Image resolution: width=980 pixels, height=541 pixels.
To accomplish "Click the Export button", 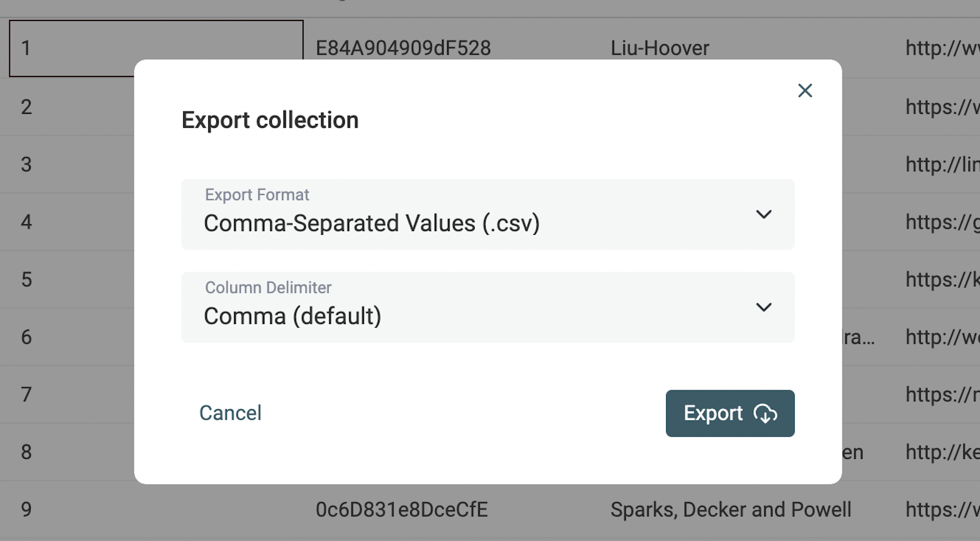I will (x=729, y=413).
